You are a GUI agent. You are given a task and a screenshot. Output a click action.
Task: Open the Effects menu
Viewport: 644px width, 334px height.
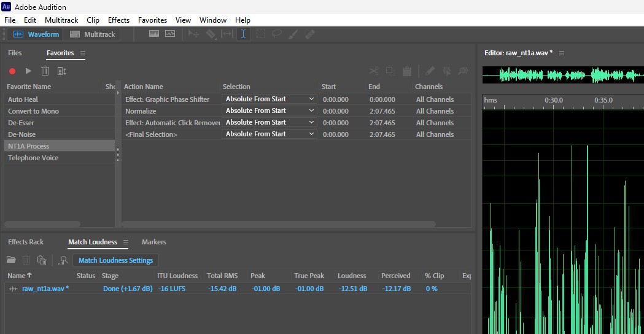tap(118, 20)
